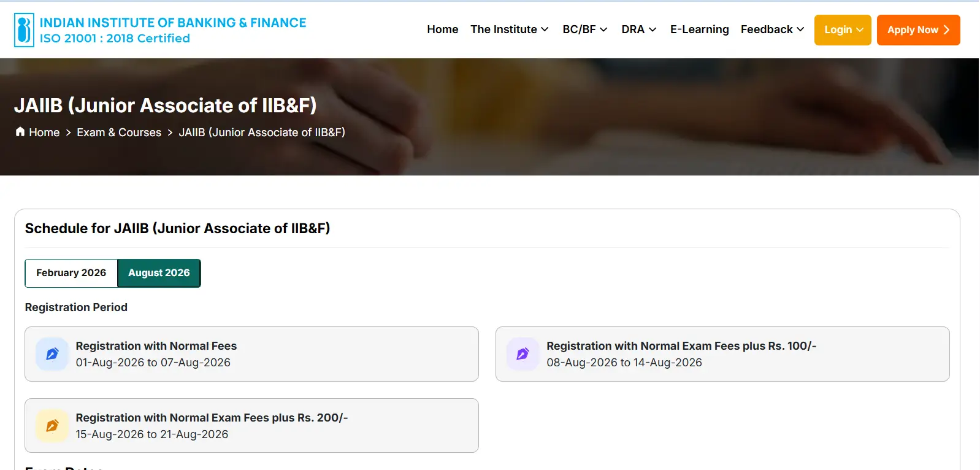Screen dimensions: 980x470
Task: Expand The Institute dropdown menu
Action: point(509,29)
